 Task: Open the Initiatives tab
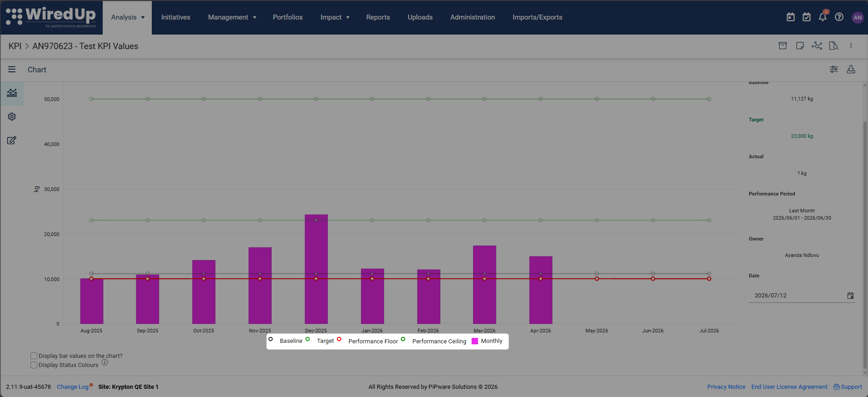[x=176, y=17]
